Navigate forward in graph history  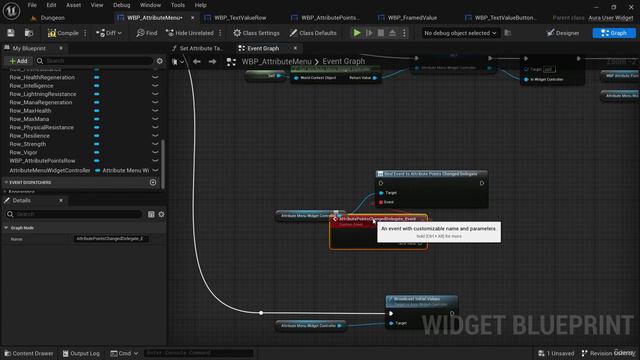point(212,62)
